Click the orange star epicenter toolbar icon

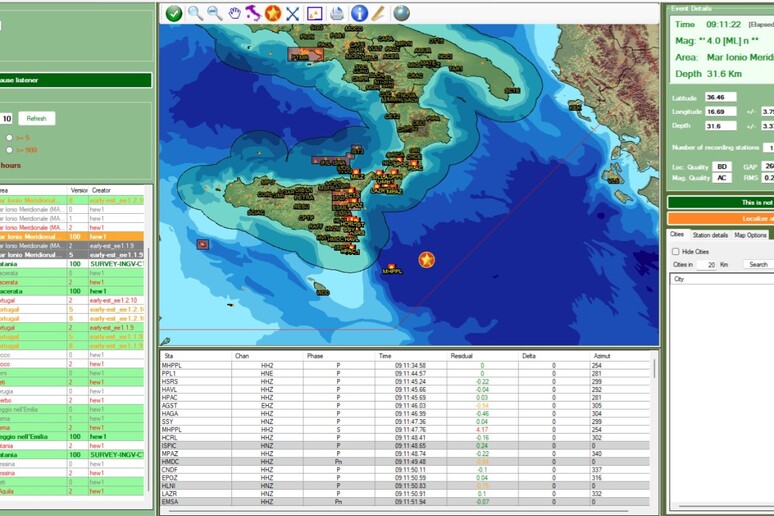(x=272, y=13)
